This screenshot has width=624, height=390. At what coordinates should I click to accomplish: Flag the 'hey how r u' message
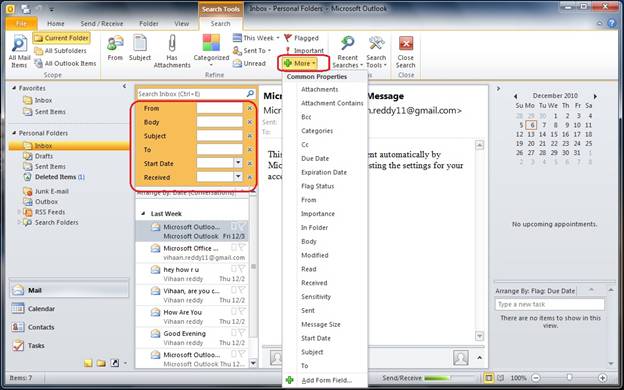241,269
